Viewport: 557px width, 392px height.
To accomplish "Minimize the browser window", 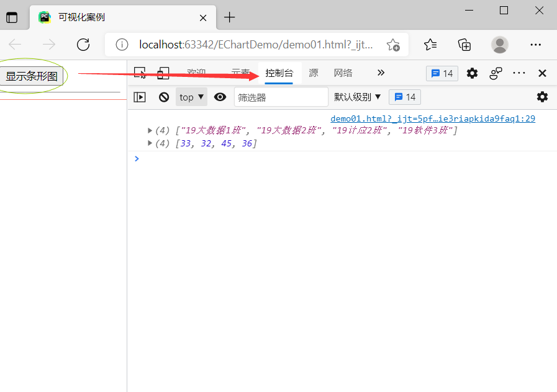I will coord(469,11).
